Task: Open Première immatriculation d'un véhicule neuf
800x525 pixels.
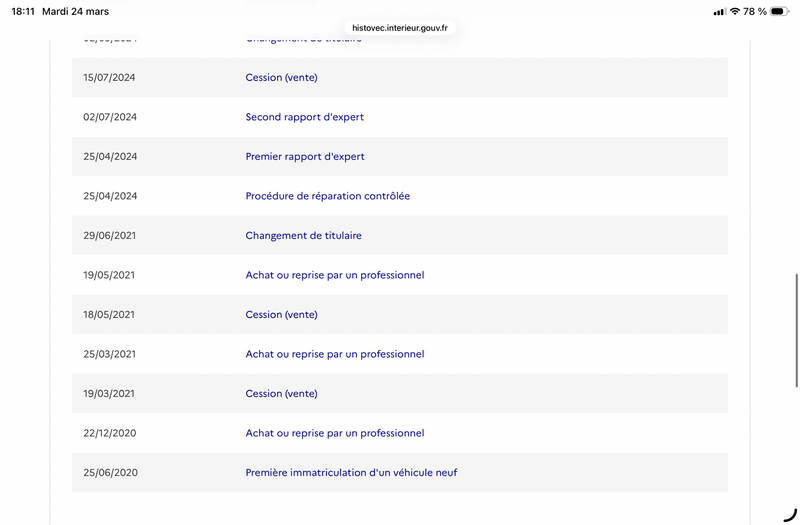Action: point(351,472)
